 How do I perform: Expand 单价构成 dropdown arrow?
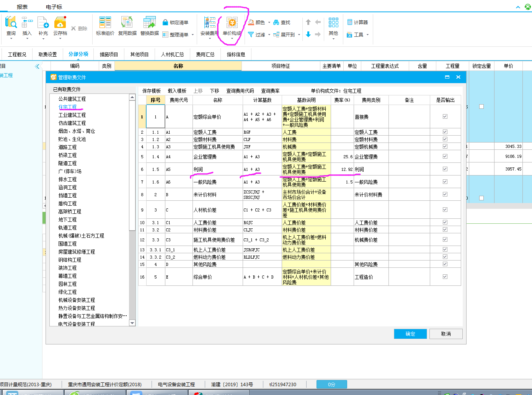[232, 39]
